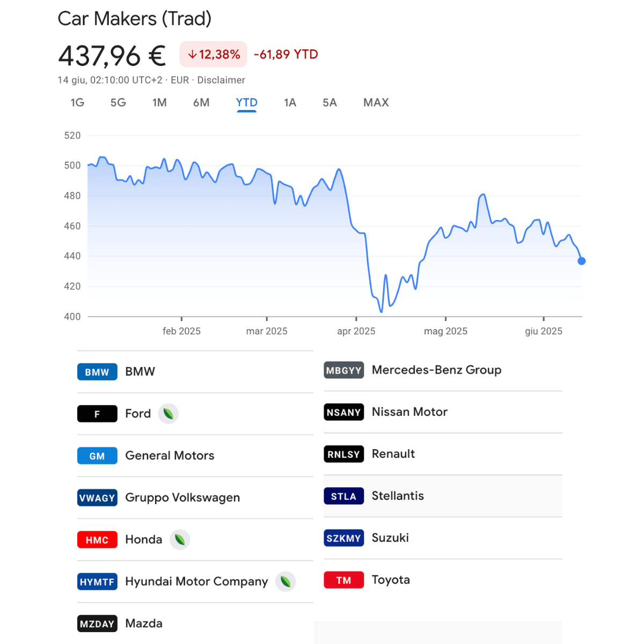Click the blue endpoint dot on chart
Image resolution: width=644 pixels, height=644 pixels.
click(x=582, y=261)
